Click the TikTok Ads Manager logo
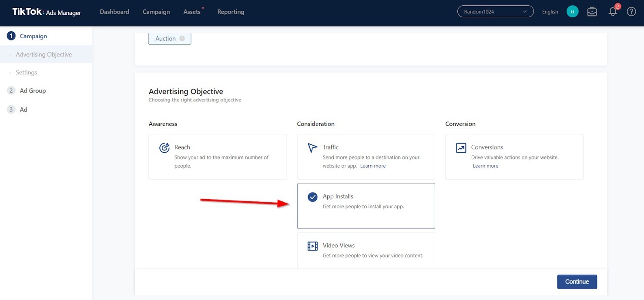The image size is (644, 300). [x=47, y=12]
